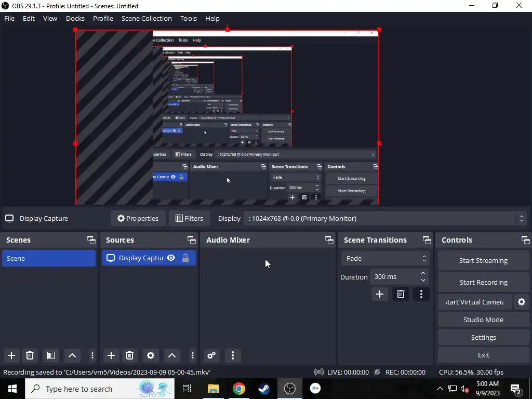532x399 pixels.
Task: Open File Explorer from the taskbar
Action: click(214, 389)
